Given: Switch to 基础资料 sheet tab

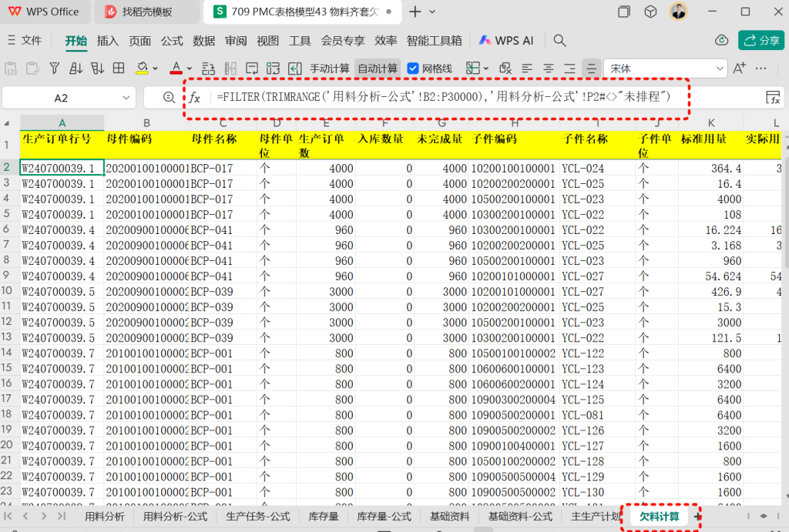Looking at the screenshot, I should tap(449, 517).
